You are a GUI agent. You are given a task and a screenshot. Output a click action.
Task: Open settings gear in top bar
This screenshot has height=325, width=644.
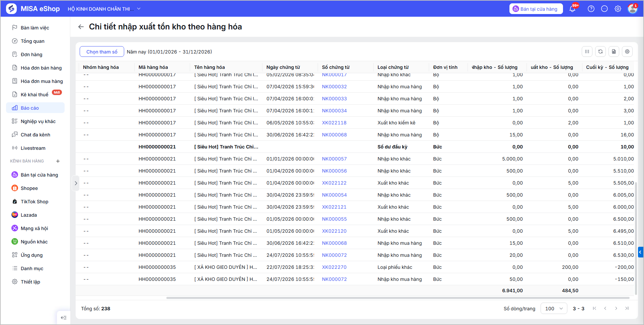pyautogui.click(x=618, y=9)
